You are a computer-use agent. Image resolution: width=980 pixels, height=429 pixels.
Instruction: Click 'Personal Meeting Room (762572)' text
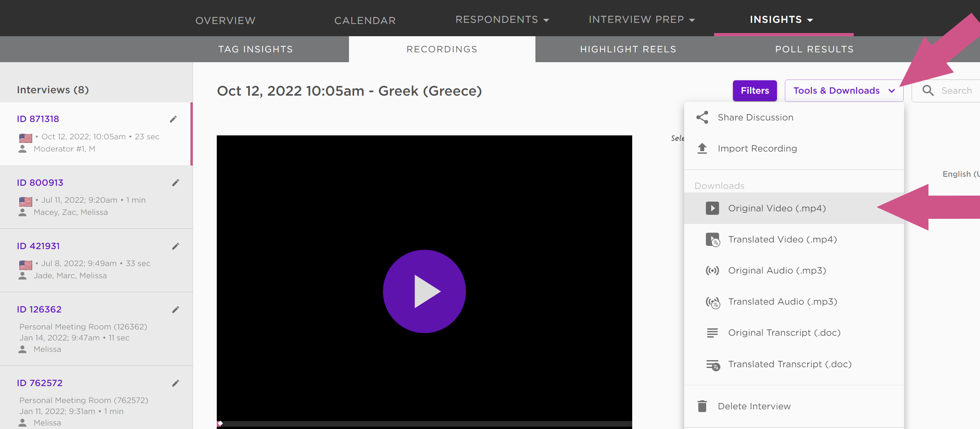[84, 400]
